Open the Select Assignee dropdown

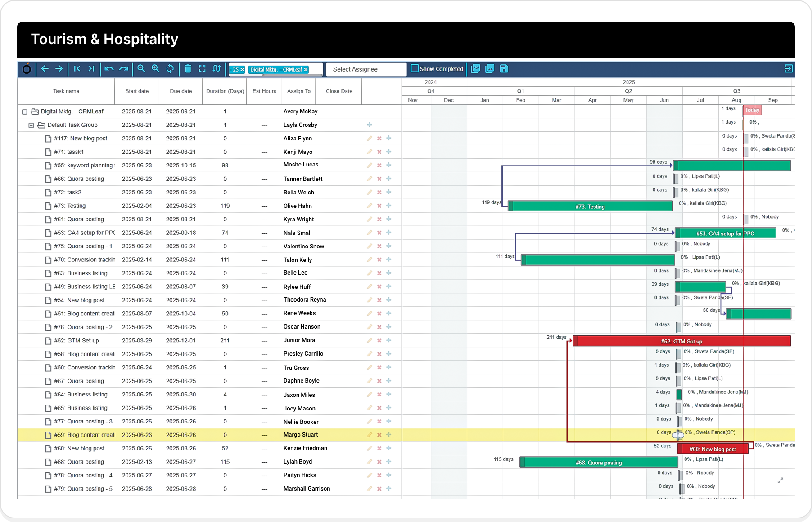366,69
